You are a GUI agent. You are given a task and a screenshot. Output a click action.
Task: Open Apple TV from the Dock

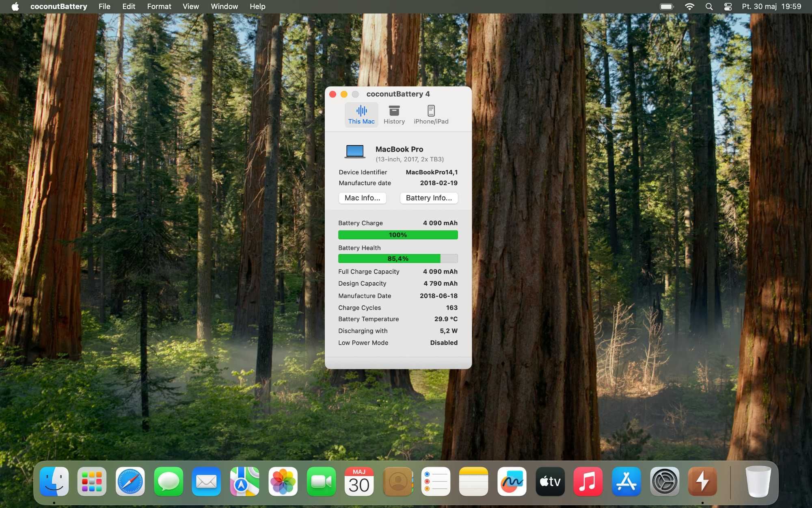(550, 482)
